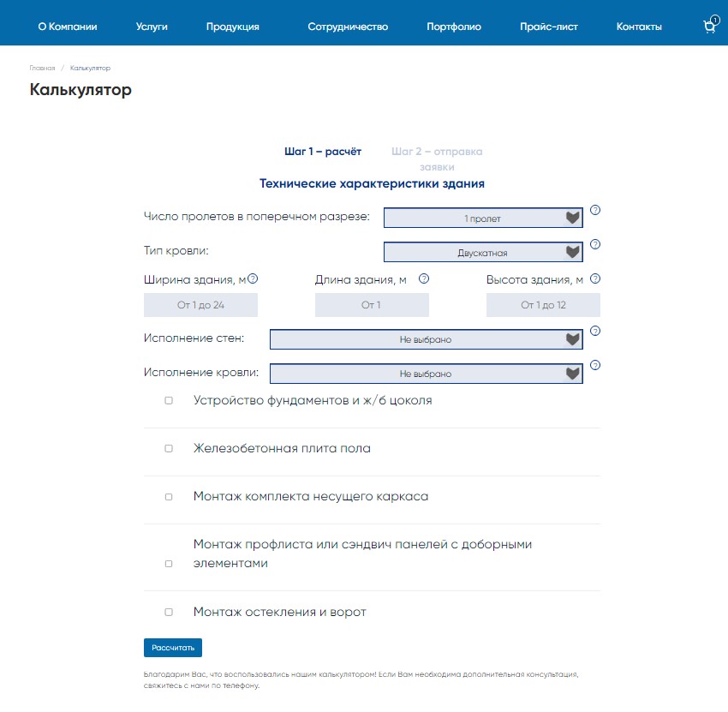Click help icon next to Ширина здания

(x=253, y=279)
